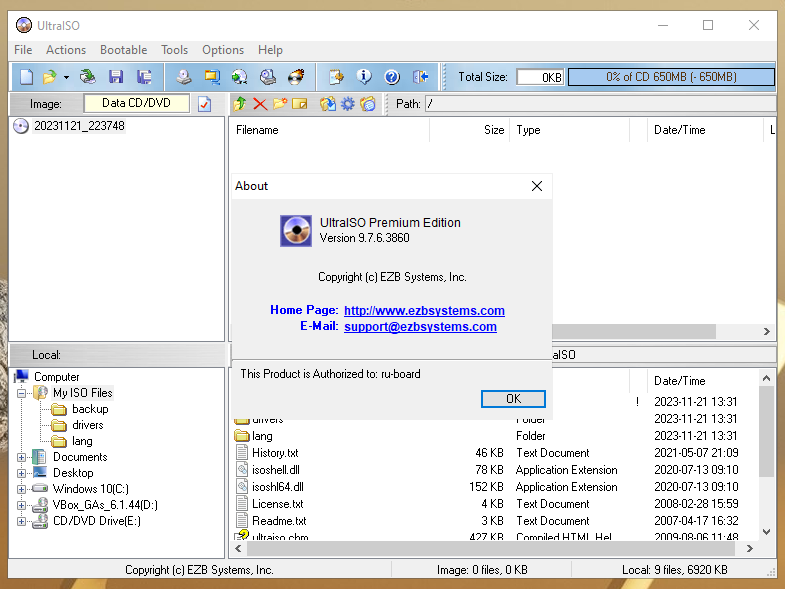The height and width of the screenshot is (589, 785).
Task: Click the Total Size 0KB field
Action: 540,77
